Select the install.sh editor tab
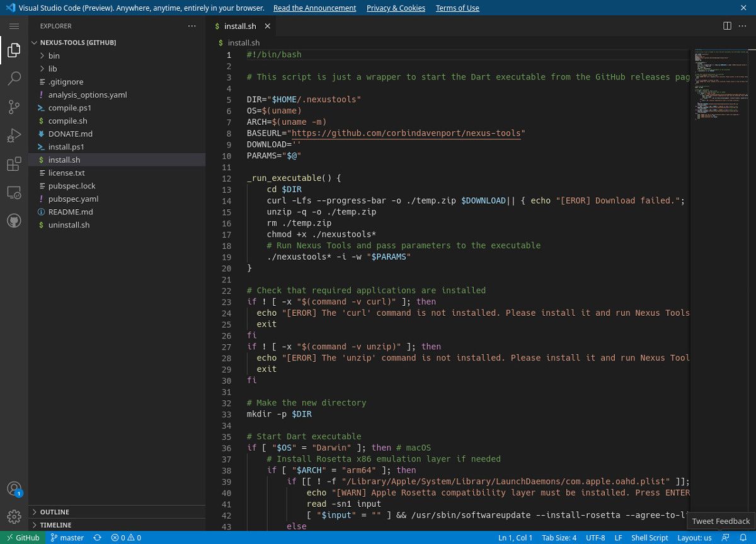756x544 pixels. tap(239, 26)
